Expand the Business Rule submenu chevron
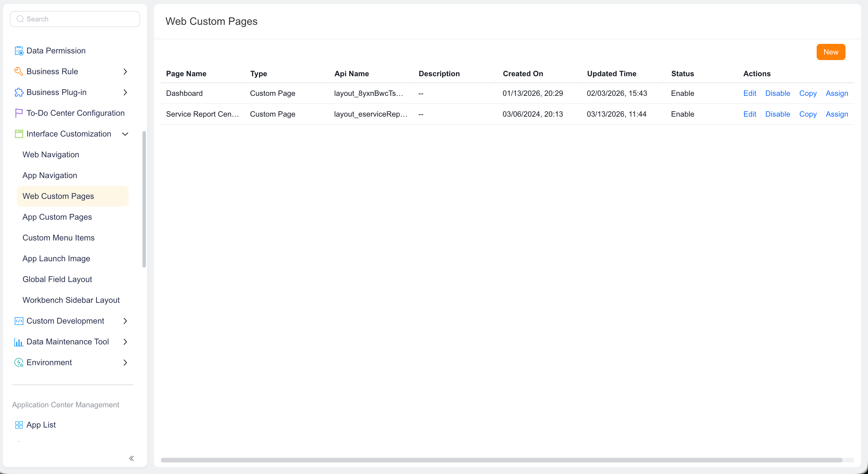This screenshot has width=868, height=474. [x=125, y=72]
